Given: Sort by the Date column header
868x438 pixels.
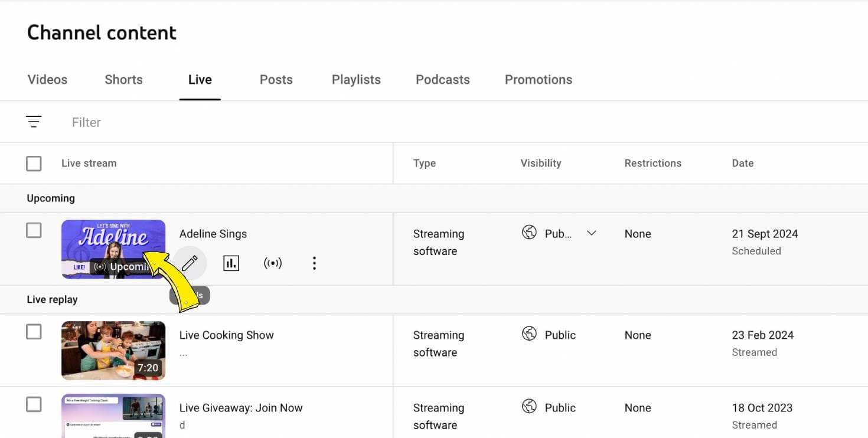Looking at the screenshot, I should pos(742,164).
